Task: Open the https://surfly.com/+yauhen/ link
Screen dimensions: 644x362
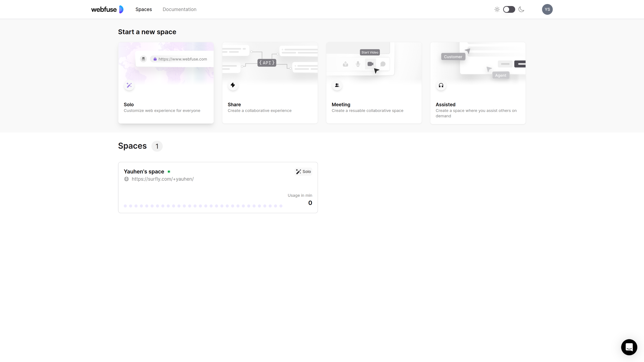Action: click(x=163, y=179)
